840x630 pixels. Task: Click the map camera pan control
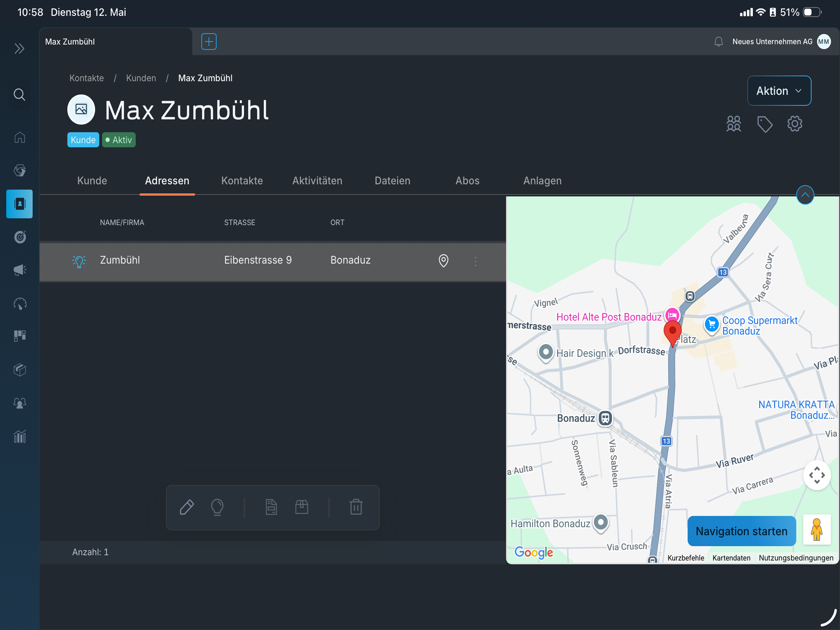tap(817, 475)
